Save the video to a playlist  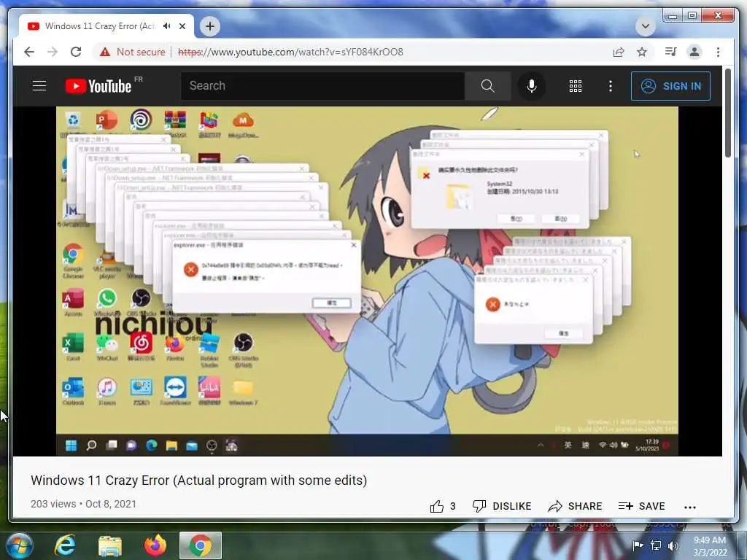[641, 506]
